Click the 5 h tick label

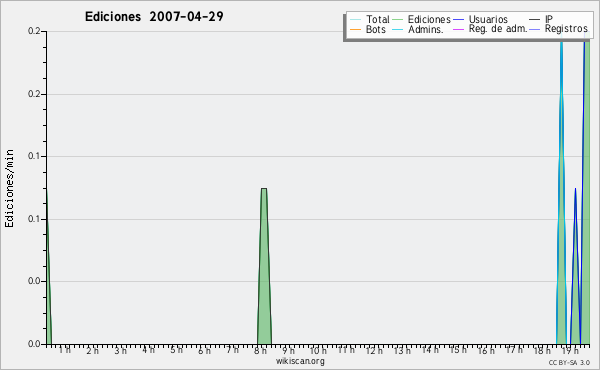click(x=176, y=350)
